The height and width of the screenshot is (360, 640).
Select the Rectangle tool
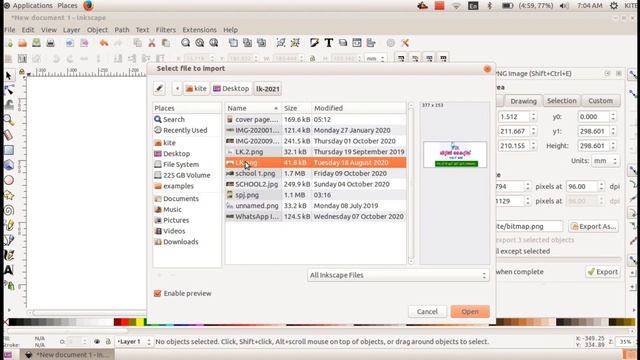(x=9, y=150)
